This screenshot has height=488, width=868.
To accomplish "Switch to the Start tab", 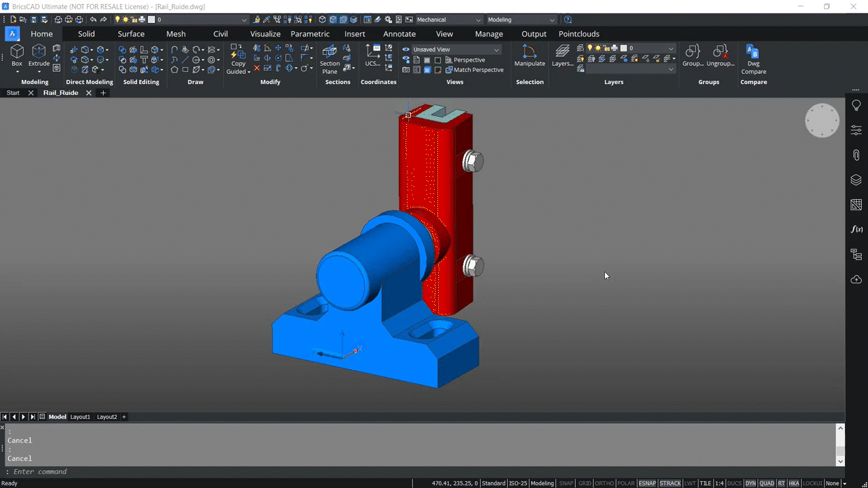I will click(12, 92).
